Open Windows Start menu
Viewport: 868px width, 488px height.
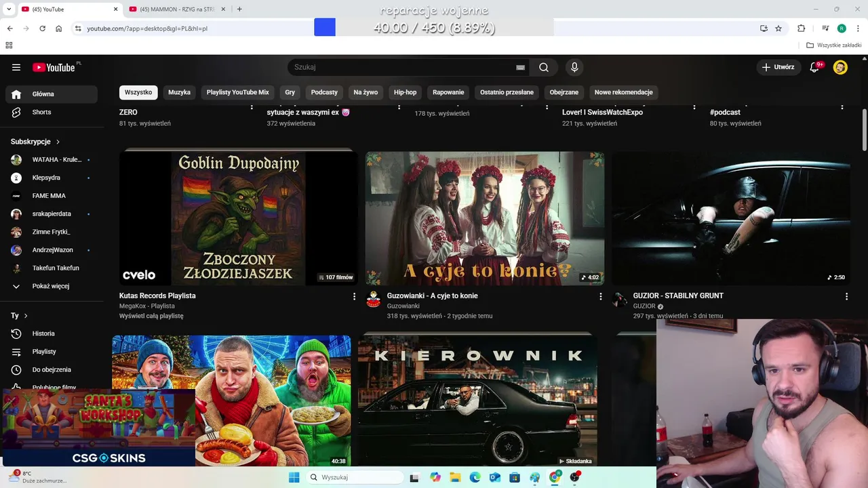click(294, 477)
